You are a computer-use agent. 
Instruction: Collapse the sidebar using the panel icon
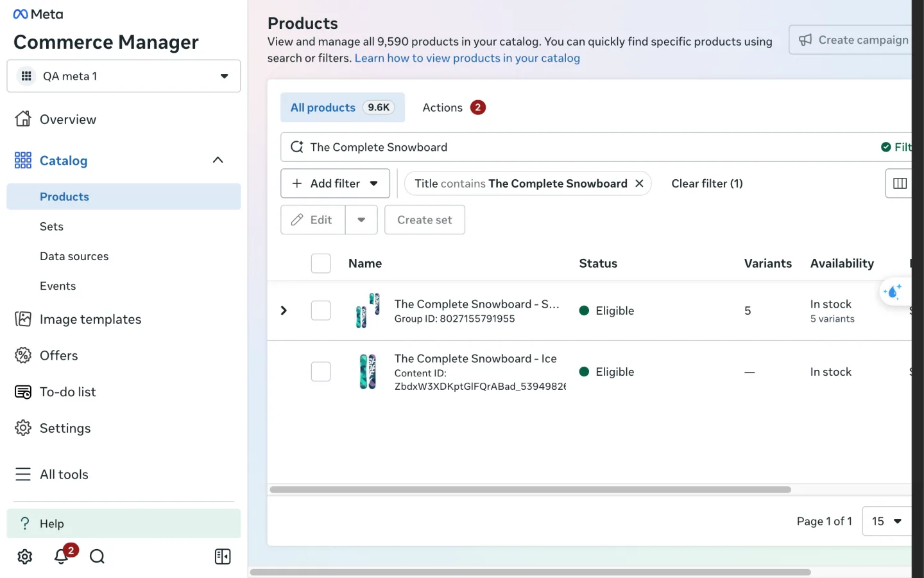tap(223, 557)
